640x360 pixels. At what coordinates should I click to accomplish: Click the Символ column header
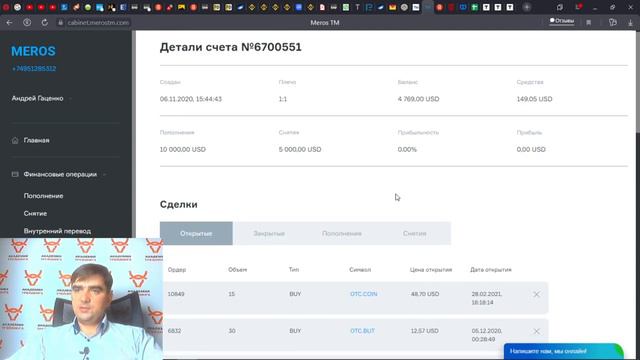pyautogui.click(x=360, y=270)
